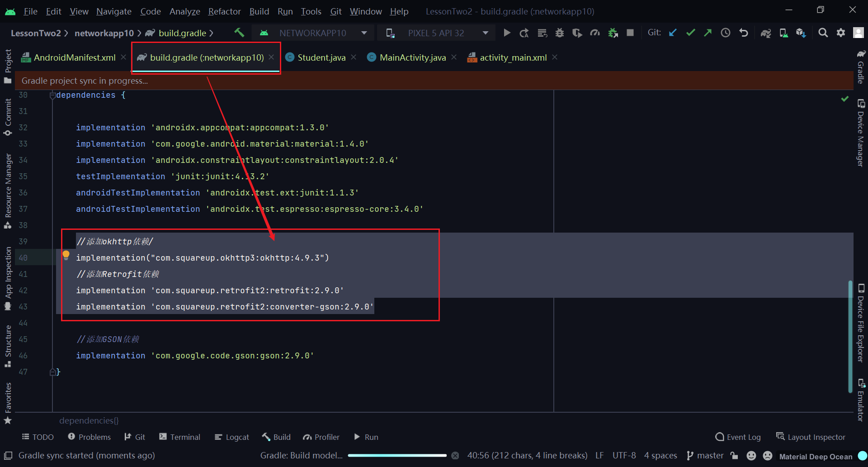Toggle the Project tool window sidebar
The image size is (868, 467).
8,67
